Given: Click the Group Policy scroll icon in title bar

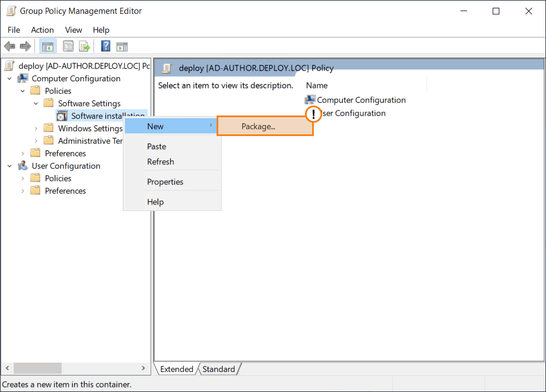Looking at the screenshot, I should coord(11,11).
